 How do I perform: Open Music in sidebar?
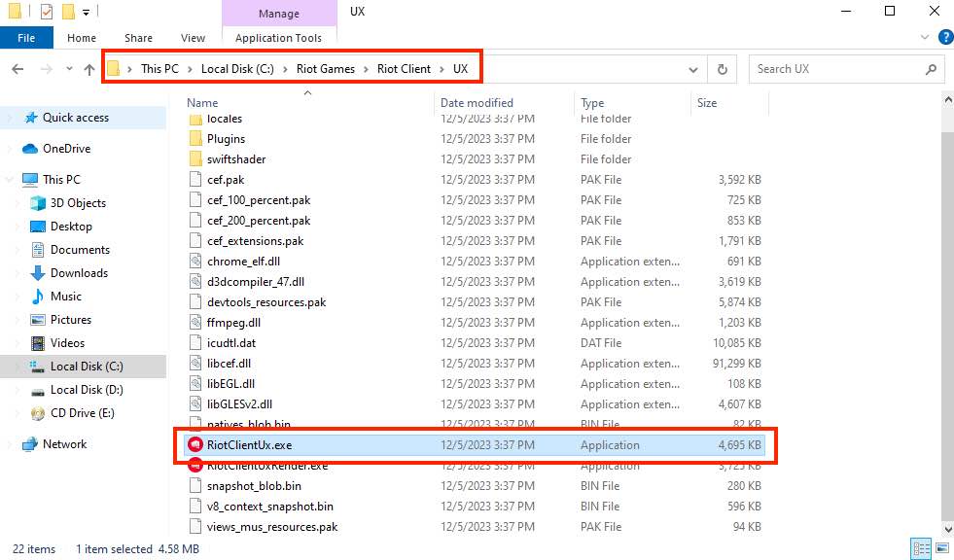click(66, 297)
